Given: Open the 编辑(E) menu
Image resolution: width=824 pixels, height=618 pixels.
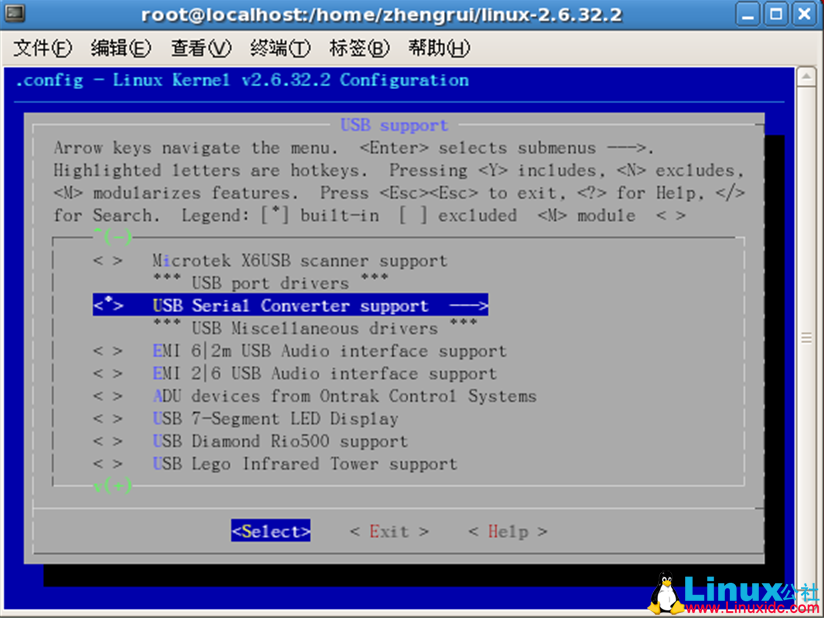Looking at the screenshot, I should point(121,48).
